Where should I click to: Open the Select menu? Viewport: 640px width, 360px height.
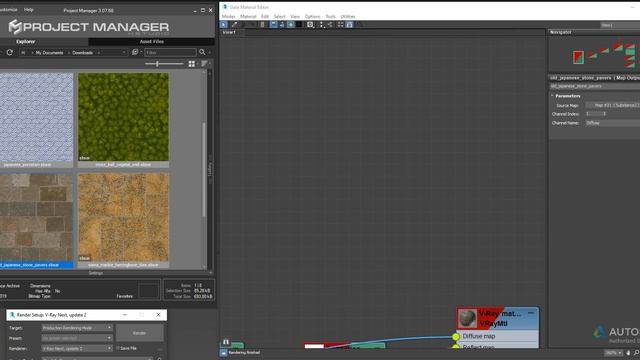point(280,16)
